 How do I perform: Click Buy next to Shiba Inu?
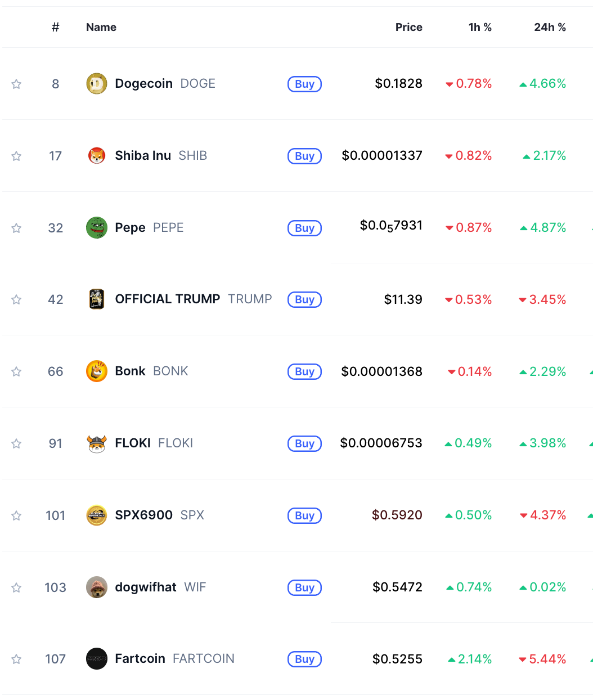point(304,156)
